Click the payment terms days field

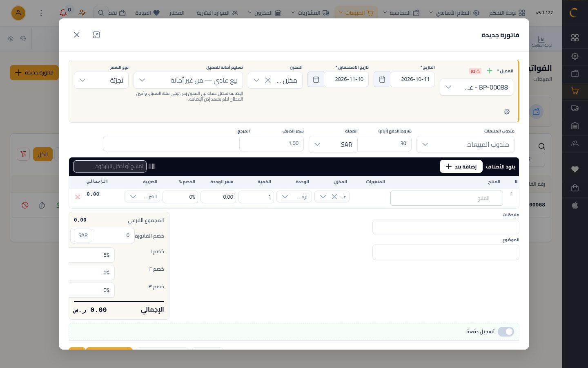pos(384,144)
